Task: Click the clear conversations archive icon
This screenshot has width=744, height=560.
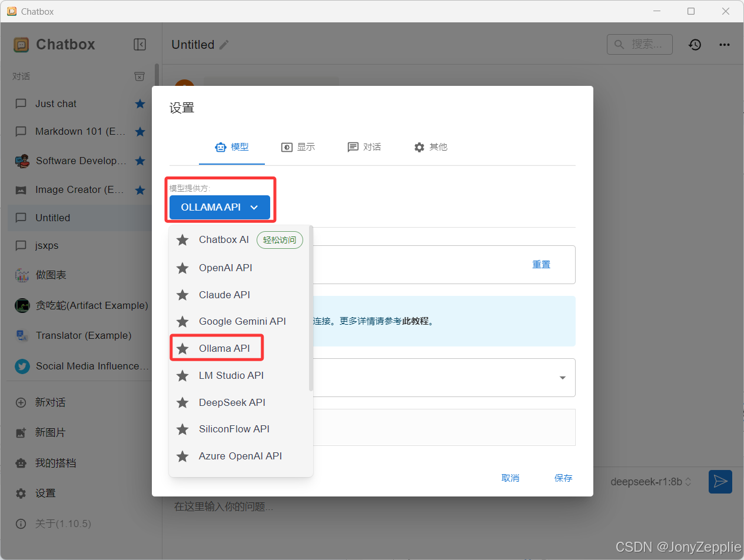Action: point(139,76)
